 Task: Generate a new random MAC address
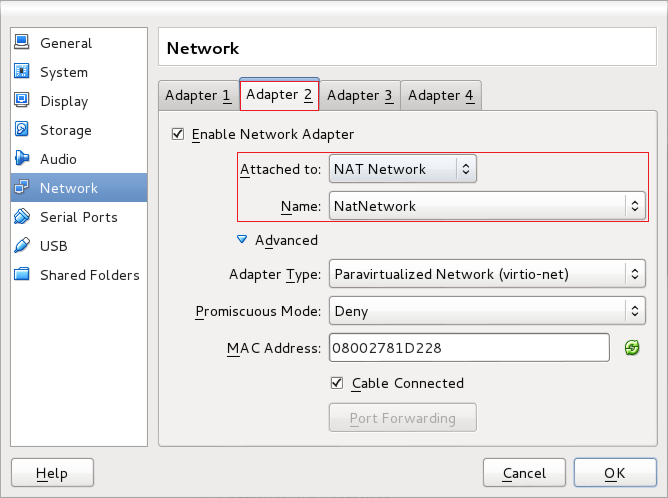632,348
